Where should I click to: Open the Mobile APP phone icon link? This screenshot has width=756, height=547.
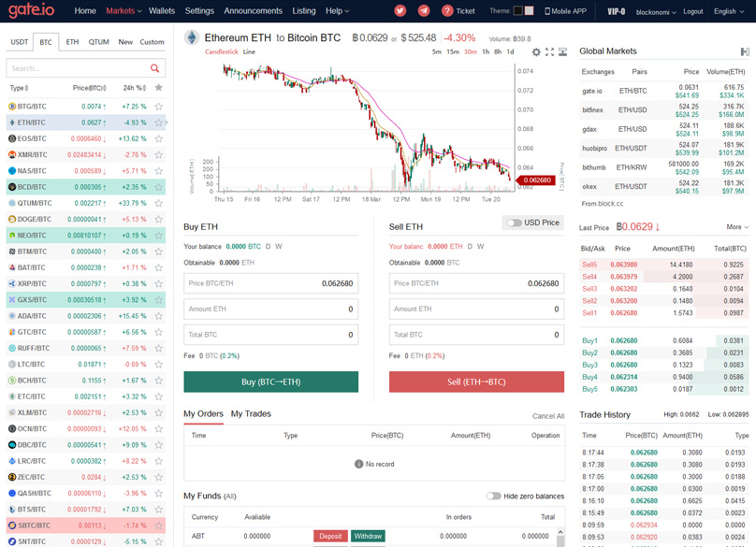coord(547,11)
